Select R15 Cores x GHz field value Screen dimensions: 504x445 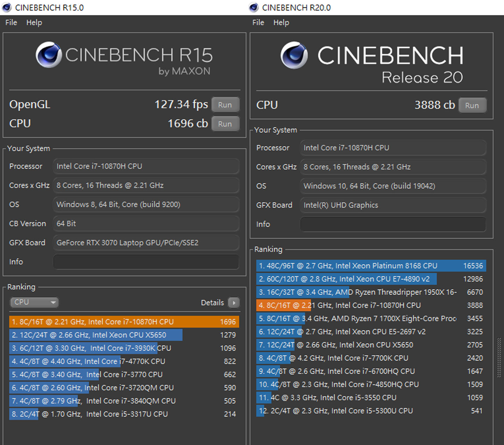(x=146, y=186)
